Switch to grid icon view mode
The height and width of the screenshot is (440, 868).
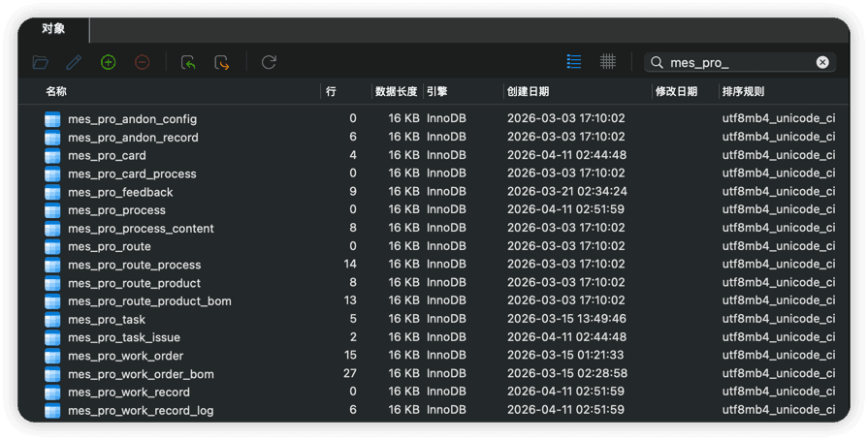[x=607, y=62]
